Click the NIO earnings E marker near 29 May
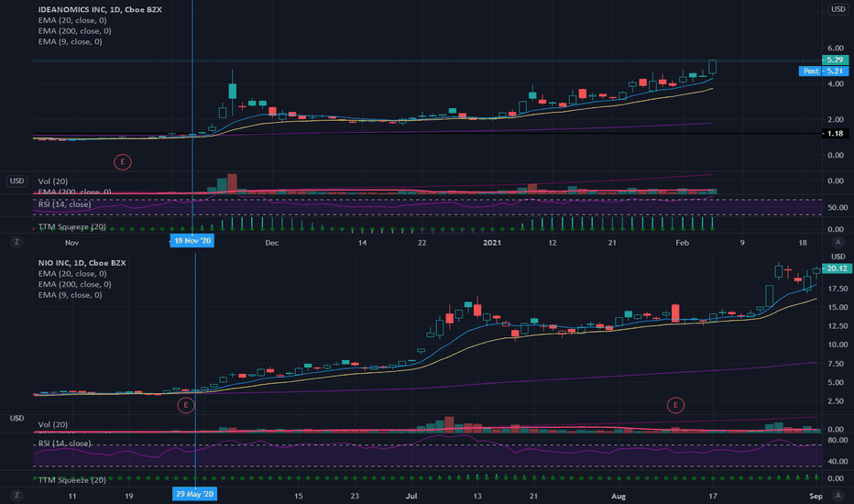Viewport: 854px width, 504px height. point(186,405)
